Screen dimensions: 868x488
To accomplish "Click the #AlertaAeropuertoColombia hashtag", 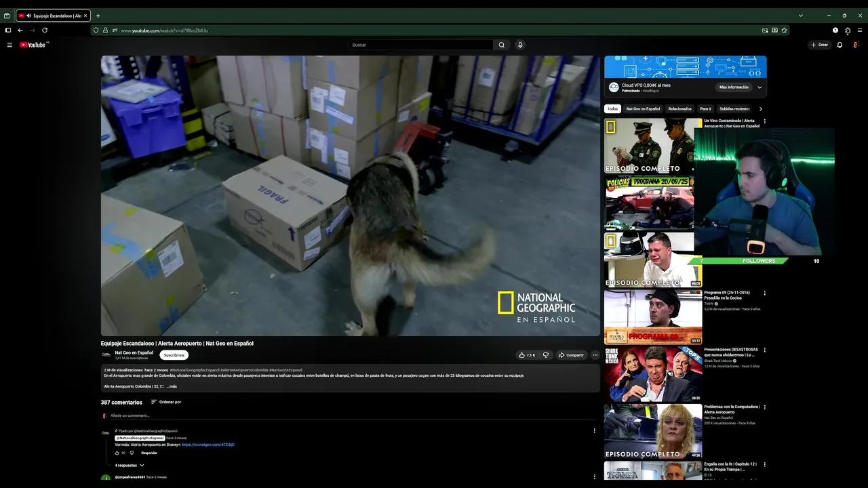I will (244, 370).
